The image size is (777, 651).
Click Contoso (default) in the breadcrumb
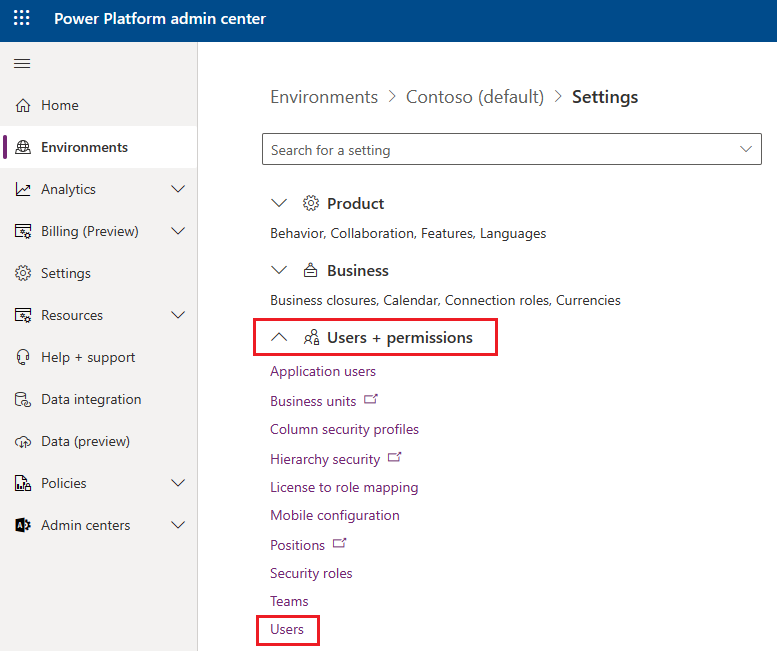click(x=475, y=97)
